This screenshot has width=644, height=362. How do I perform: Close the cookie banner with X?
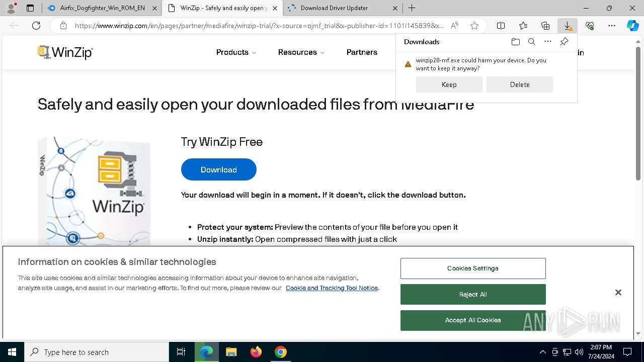point(618,292)
